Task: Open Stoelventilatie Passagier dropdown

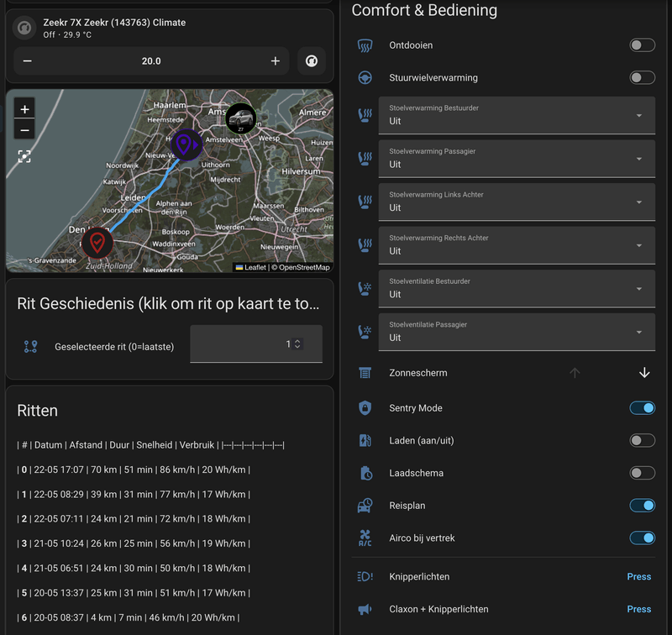Action: [517, 332]
